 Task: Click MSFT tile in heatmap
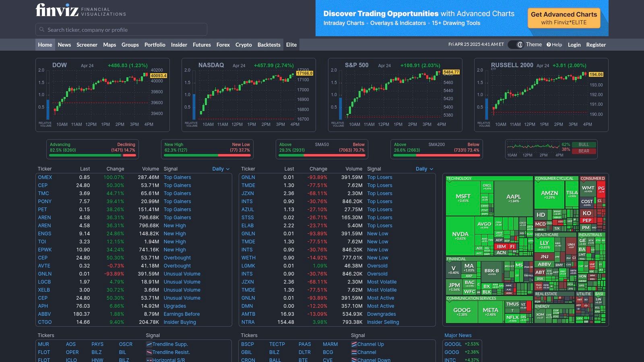tap(463, 198)
